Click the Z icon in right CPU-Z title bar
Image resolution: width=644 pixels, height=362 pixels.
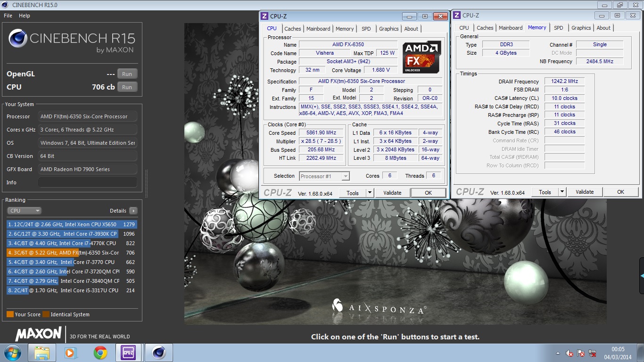pyautogui.click(x=457, y=15)
